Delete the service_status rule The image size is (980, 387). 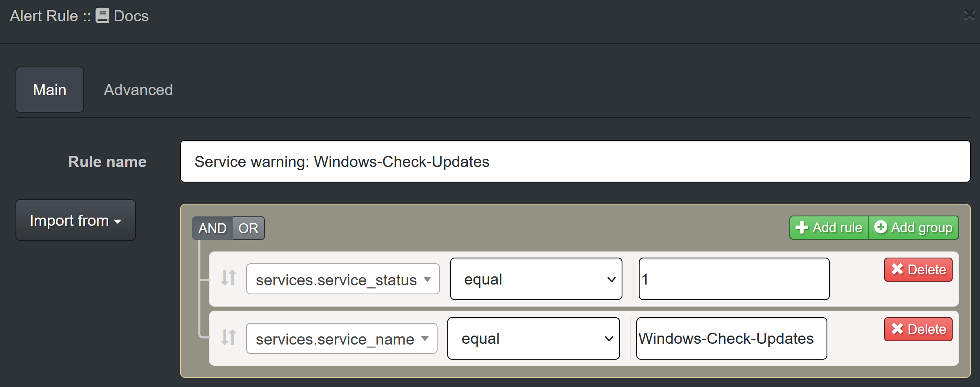[x=918, y=270]
